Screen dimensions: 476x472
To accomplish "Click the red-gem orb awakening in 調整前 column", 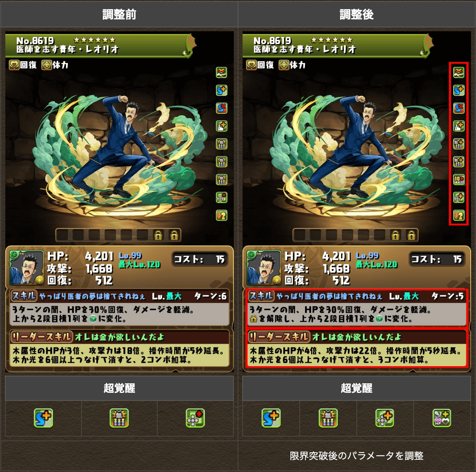I will pyautogui.click(x=221, y=198).
